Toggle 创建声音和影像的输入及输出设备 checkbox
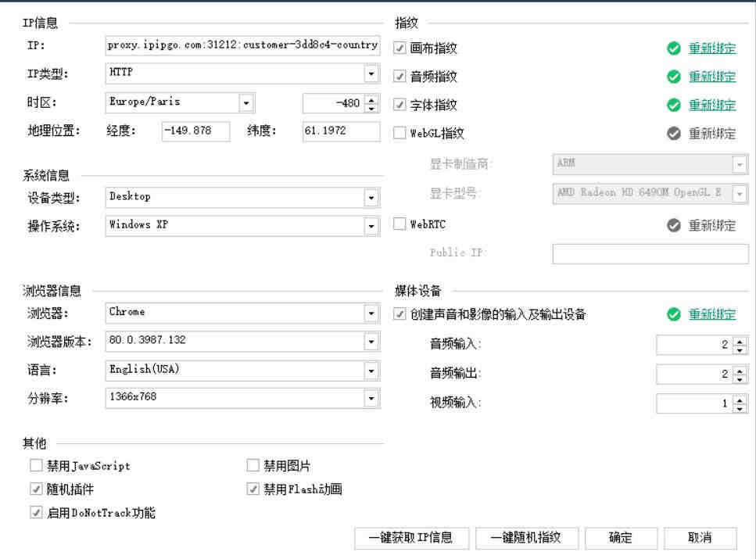Image resolution: width=756 pixels, height=559 pixels. pyautogui.click(x=399, y=314)
